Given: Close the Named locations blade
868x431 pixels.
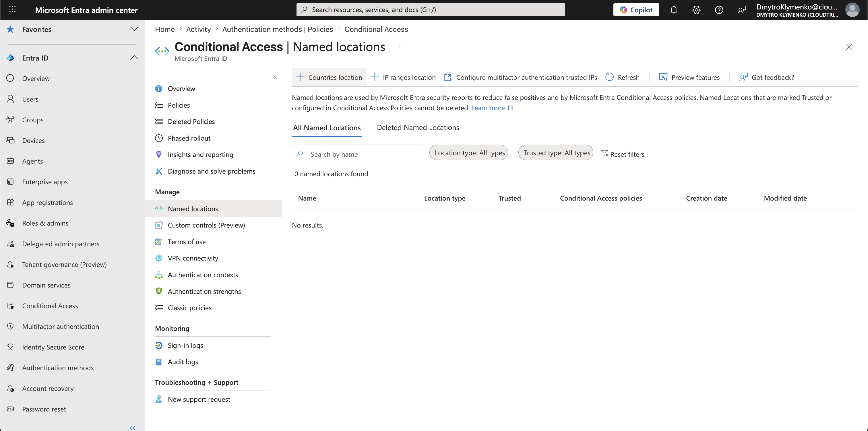Looking at the screenshot, I should click(x=849, y=47).
